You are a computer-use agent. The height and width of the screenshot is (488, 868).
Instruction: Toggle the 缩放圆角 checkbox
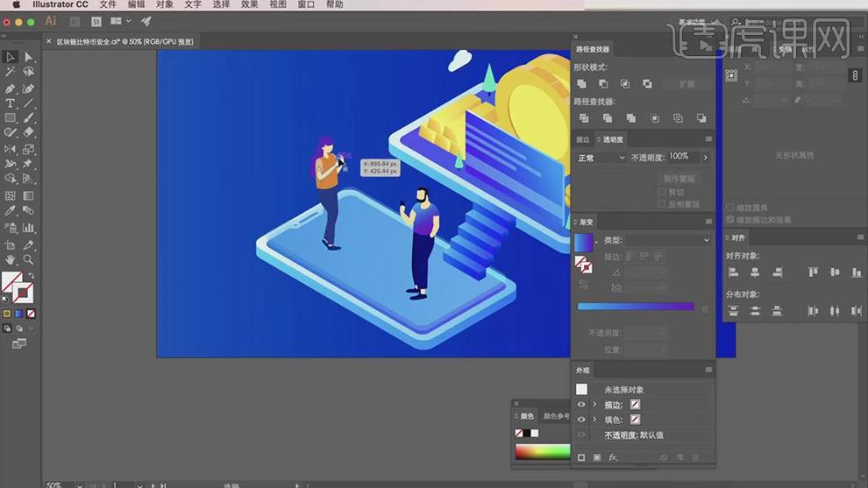click(730, 208)
